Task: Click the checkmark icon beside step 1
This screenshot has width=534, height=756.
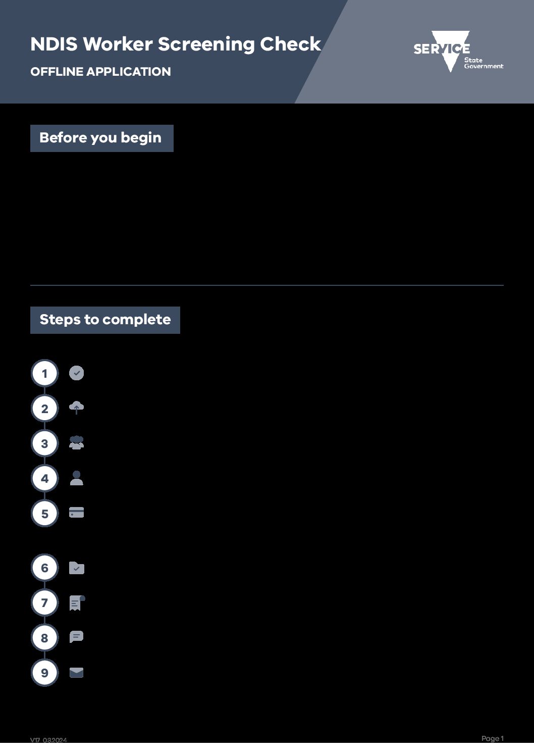Action: click(x=76, y=373)
